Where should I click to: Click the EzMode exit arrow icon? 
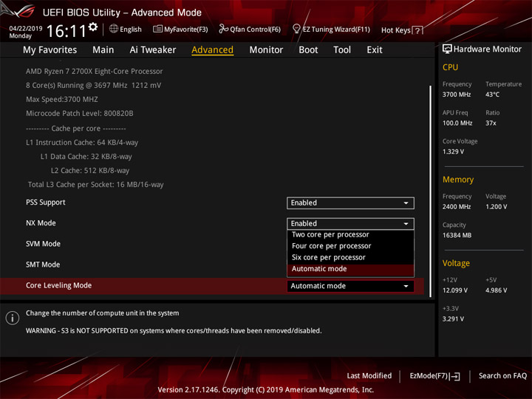[455, 376]
